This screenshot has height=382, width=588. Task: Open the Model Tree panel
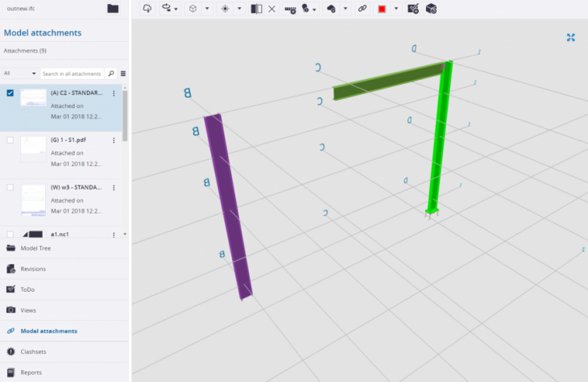[35, 248]
